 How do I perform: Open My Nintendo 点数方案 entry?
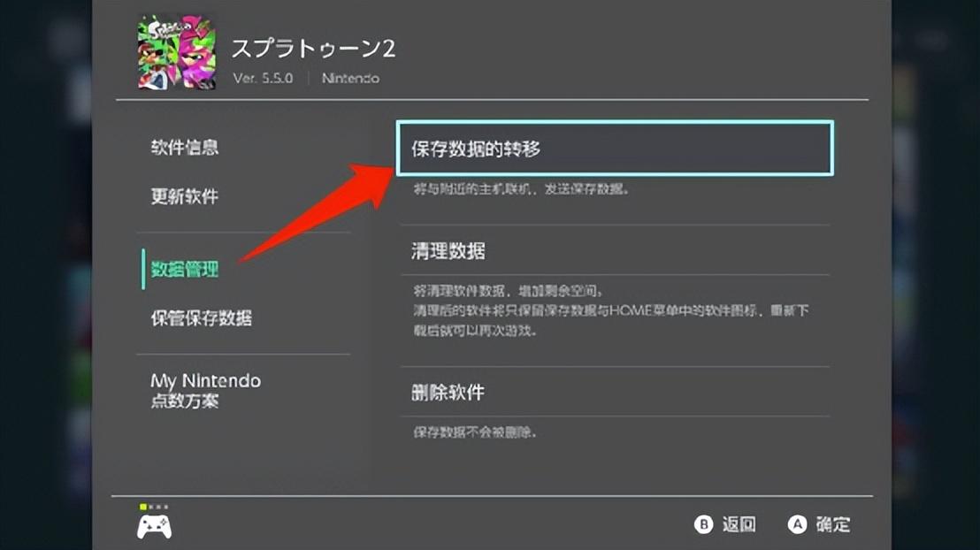205,391
